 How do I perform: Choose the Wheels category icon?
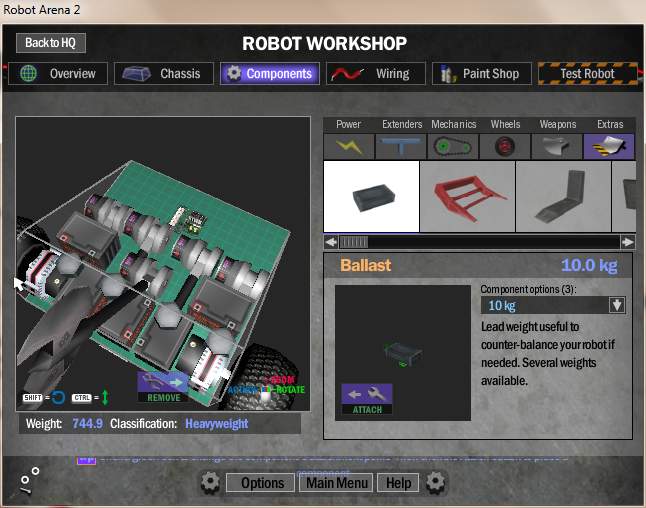(x=505, y=146)
